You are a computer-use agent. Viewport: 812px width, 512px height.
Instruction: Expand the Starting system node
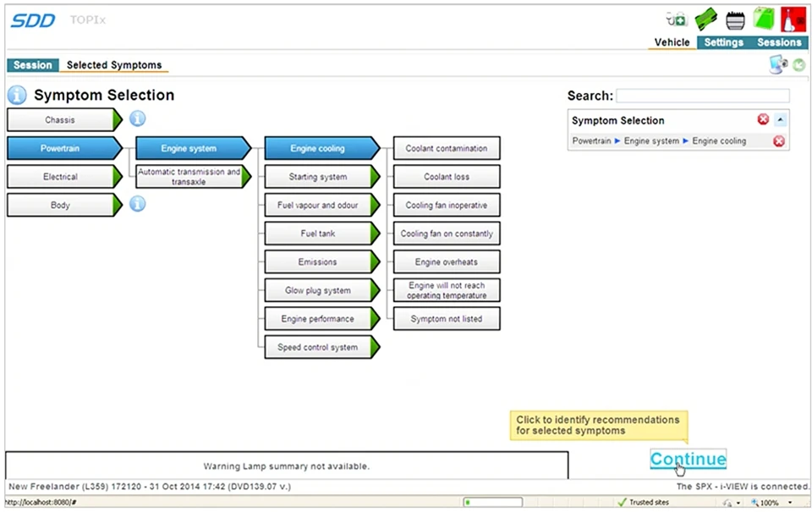(322, 177)
